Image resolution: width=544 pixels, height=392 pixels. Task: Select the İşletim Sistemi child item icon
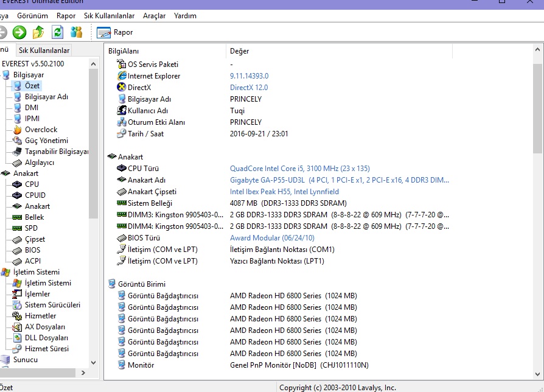click(x=18, y=283)
